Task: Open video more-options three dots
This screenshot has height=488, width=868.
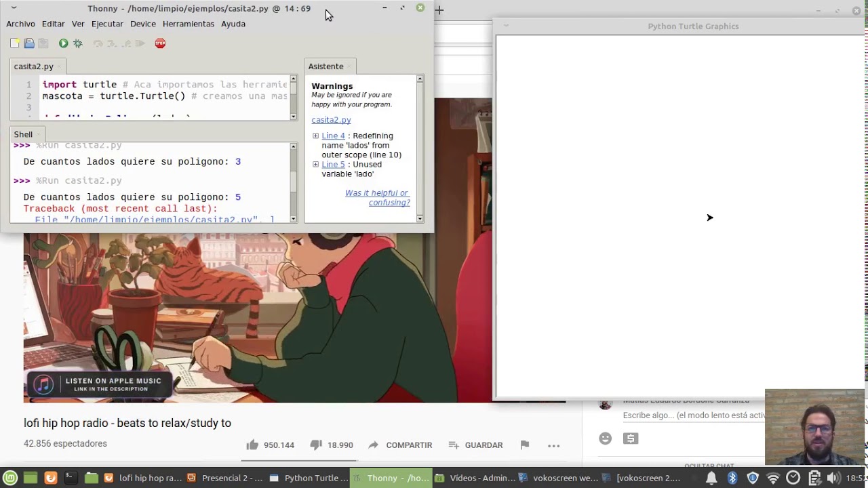Action: pos(553,445)
